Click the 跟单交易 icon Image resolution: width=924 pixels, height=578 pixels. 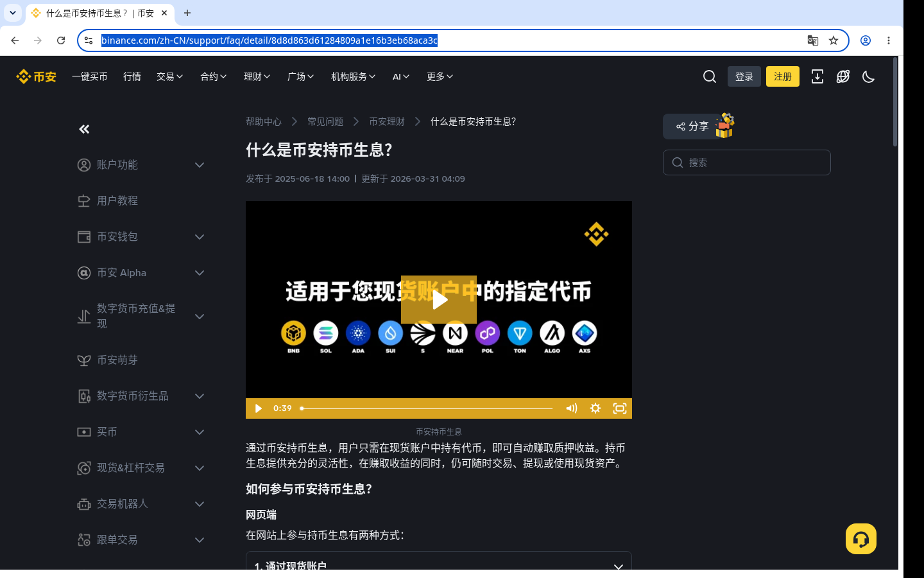[84, 540]
